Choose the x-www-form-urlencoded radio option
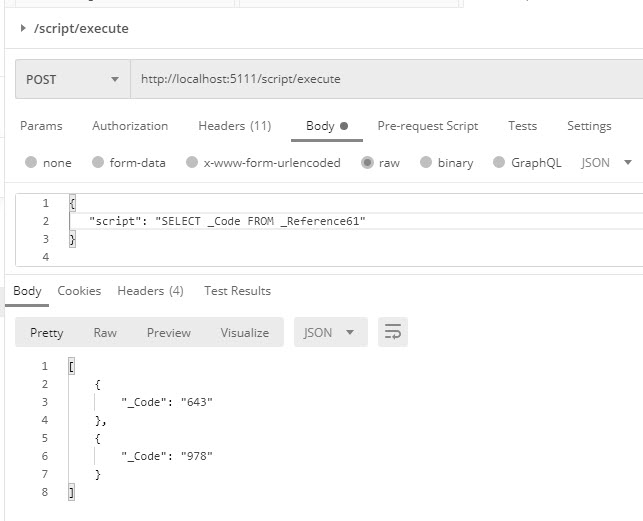 [192, 162]
